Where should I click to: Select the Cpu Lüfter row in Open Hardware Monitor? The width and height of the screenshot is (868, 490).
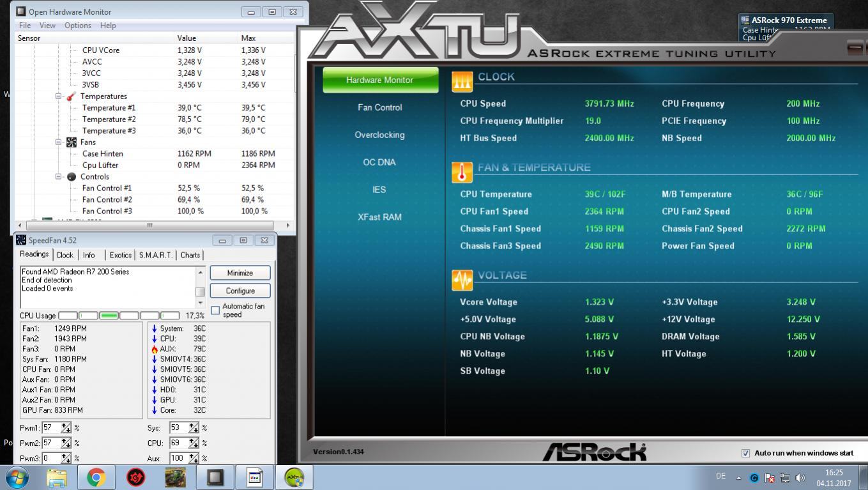point(155,165)
